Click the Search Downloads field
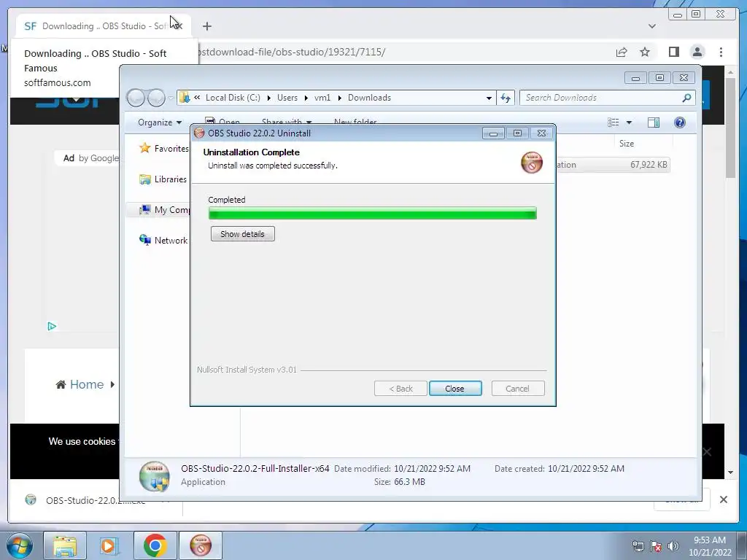This screenshot has width=747, height=560. pyautogui.click(x=601, y=98)
